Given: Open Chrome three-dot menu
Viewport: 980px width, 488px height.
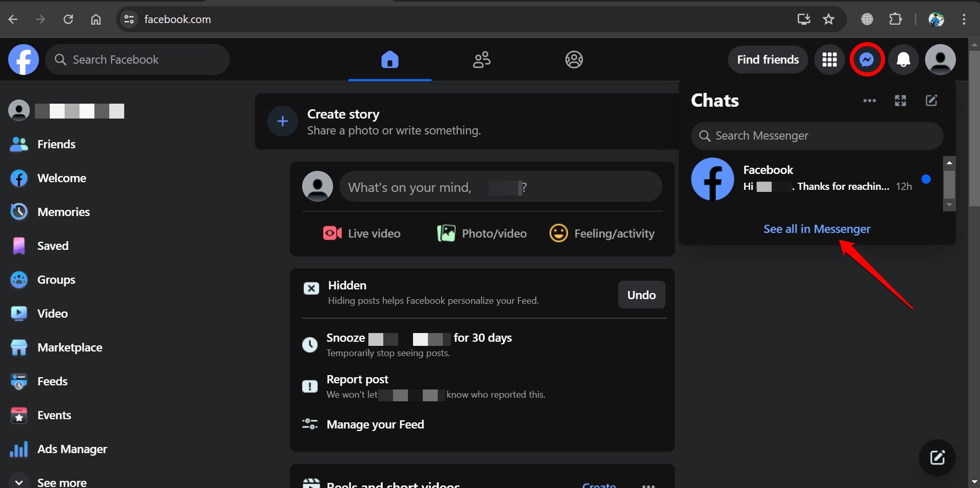Looking at the screenshot, I should click(964, 19).
